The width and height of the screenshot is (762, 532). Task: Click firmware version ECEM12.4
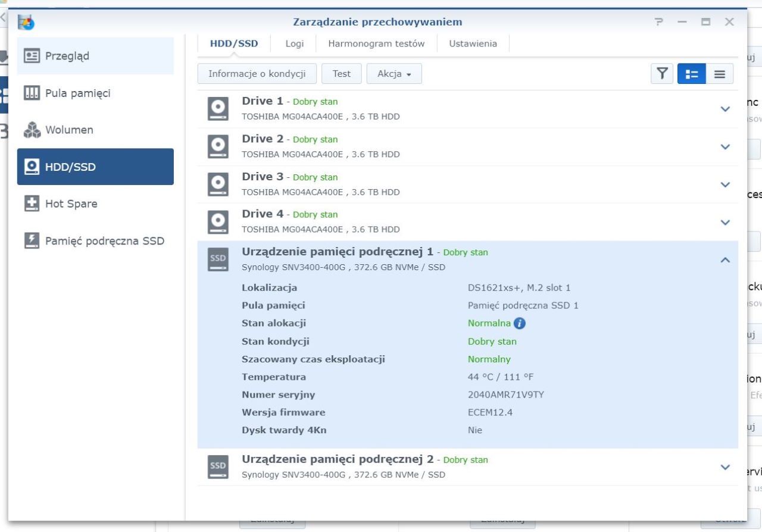tap(490, 412)
